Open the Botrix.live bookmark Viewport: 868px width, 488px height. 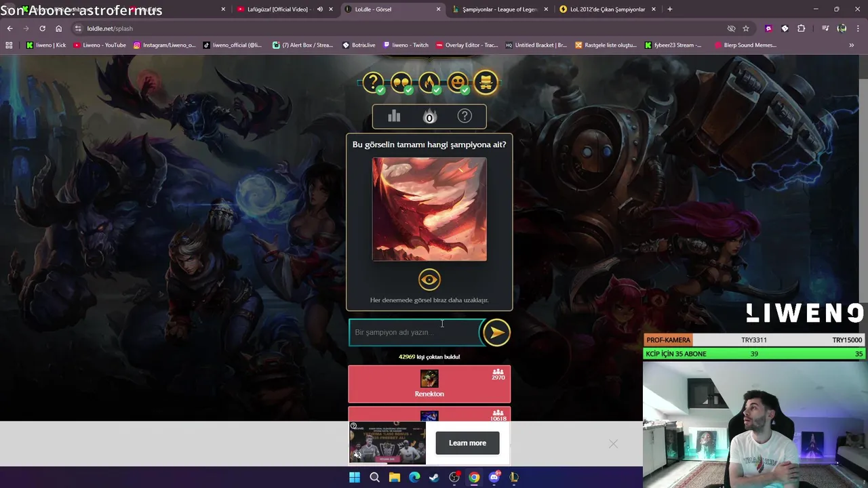[x=359, y=45]
